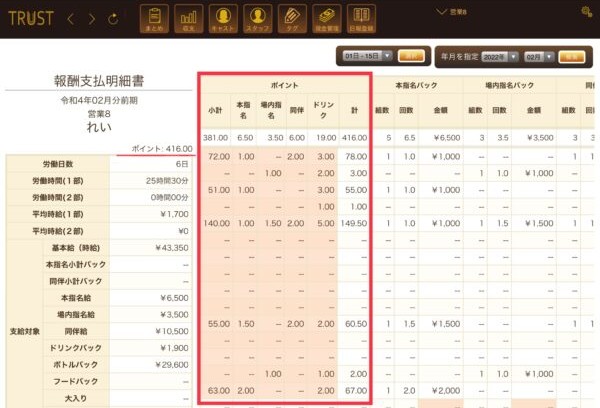Image resolution: width=600 pixels, height=408 pixels.
Task: Open the 収支 bar chart icon
Action: tap(187, 18)
